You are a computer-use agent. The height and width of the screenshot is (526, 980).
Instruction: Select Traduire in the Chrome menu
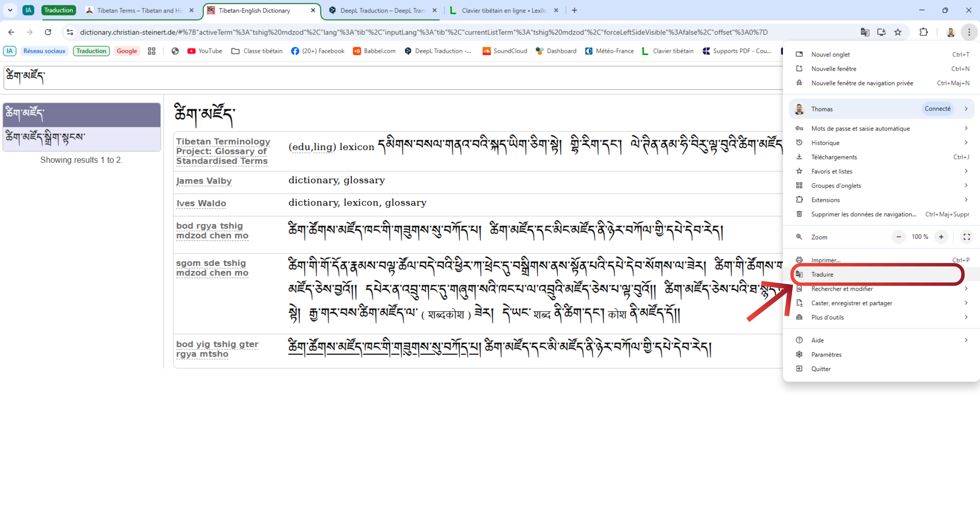pyautogui.click(x=822, y=275)
